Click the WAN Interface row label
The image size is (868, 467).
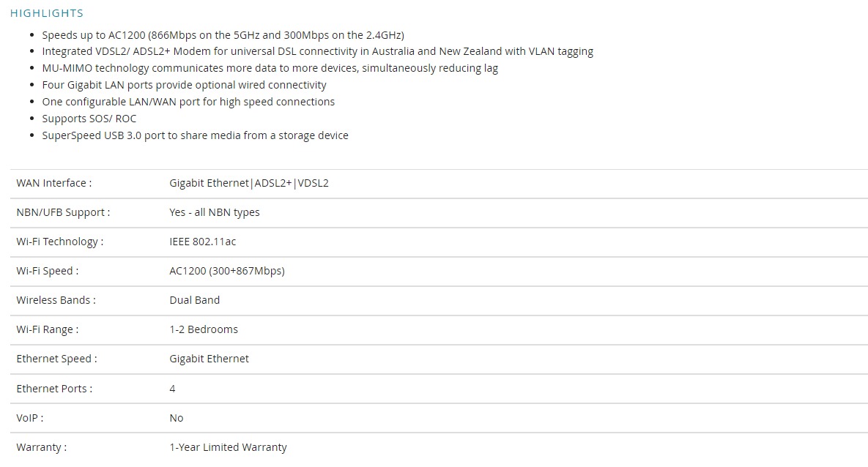point(54,183)
